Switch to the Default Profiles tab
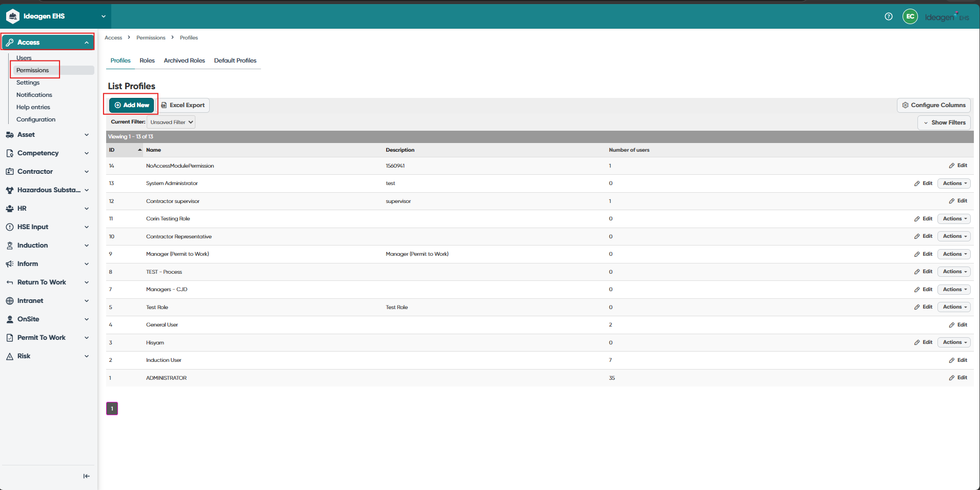Image resolution: width=980 pixels, height=490 pixels. pyautogui.click(x=235, y=60)
